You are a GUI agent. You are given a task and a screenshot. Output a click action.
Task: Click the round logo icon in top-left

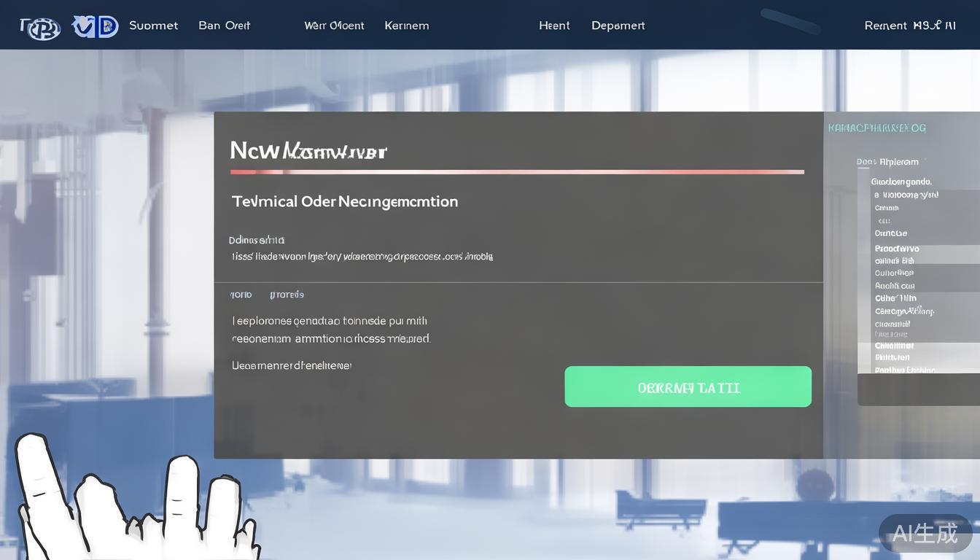tap(40, 27)
